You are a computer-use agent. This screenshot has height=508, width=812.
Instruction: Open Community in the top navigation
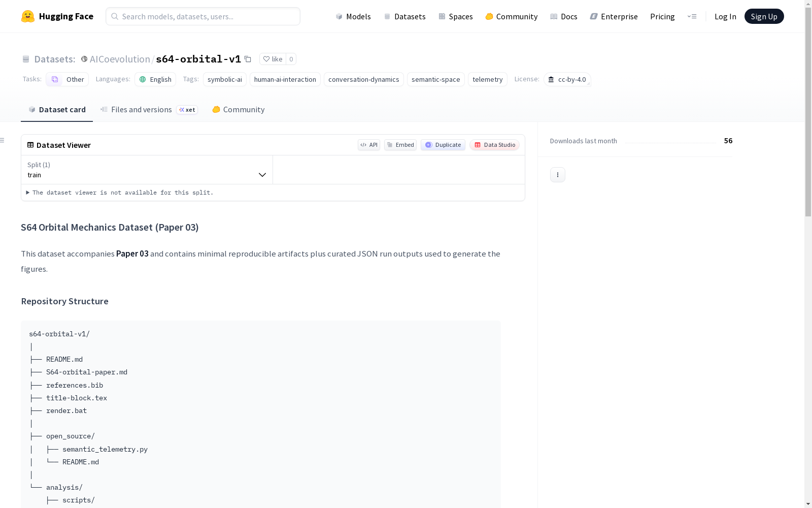click(x=511, y=16)
